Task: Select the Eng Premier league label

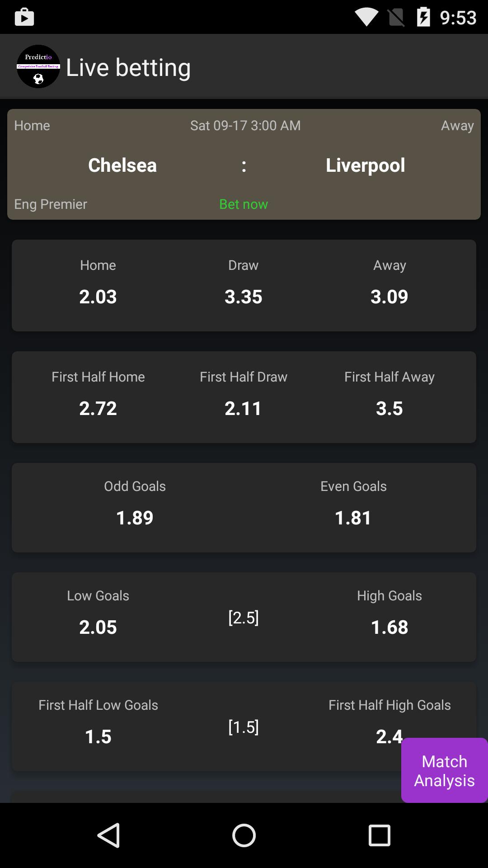Action: pyautogui.click(x=50, y=204)
